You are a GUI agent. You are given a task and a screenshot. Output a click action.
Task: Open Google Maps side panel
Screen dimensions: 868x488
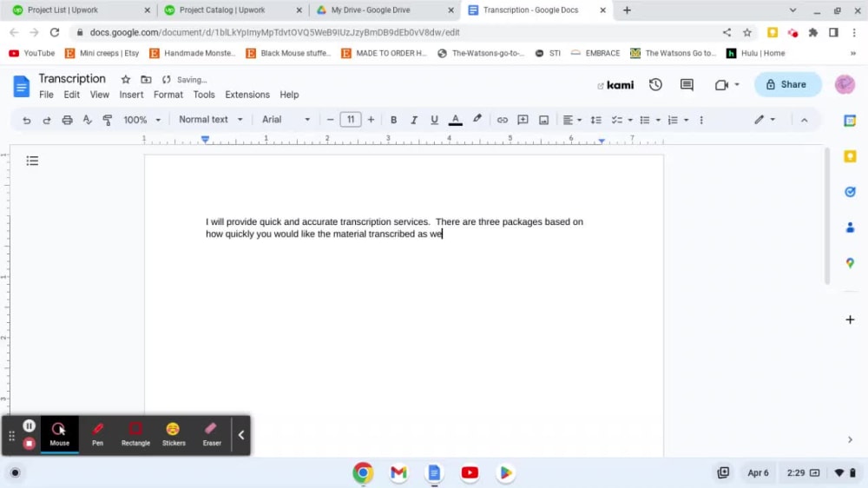850,263
